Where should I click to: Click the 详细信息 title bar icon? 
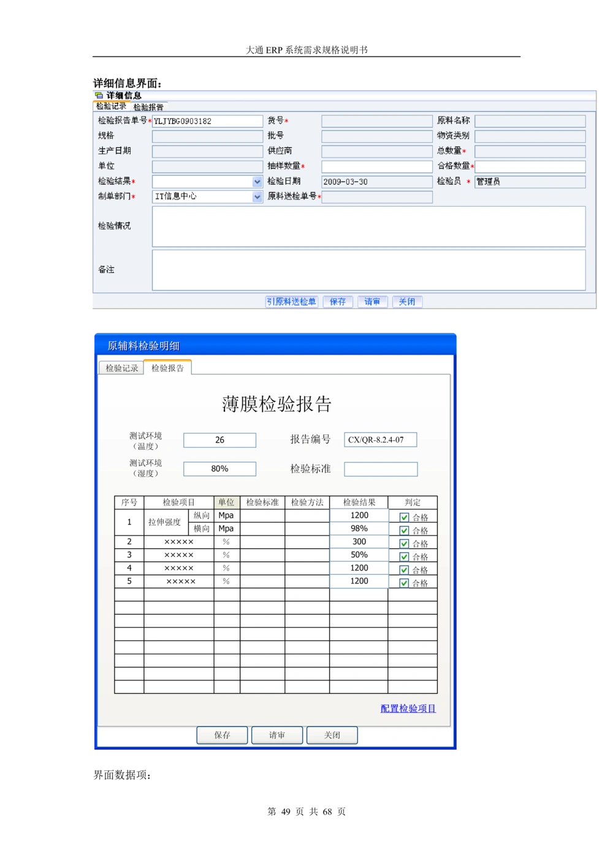coord(99,94)
